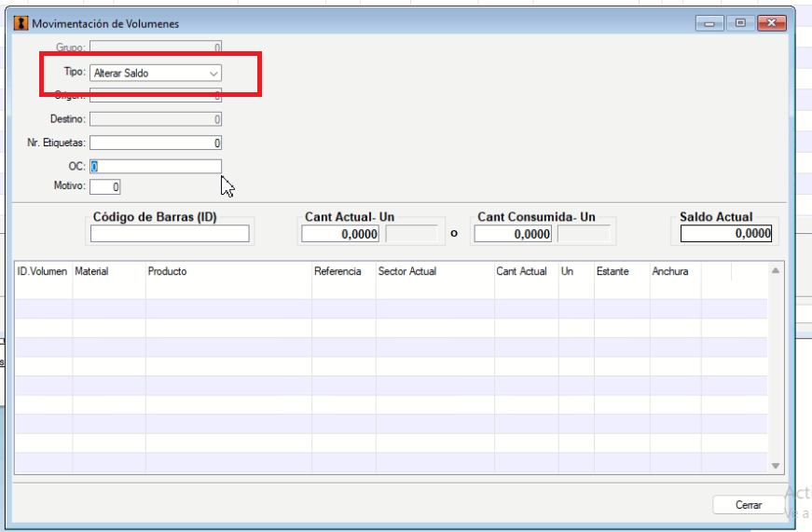Viewport: 812px width, 532px height.
Task: Click the Código de Barras (ID) field
Action: (x=170, y=234)
